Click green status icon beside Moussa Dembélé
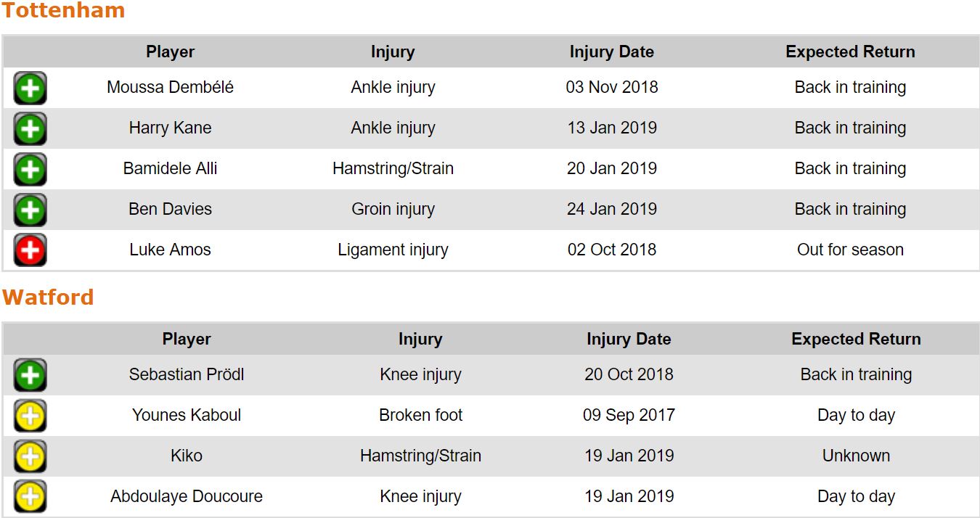This screenshot has height=518, width=980. coord(30,89)
